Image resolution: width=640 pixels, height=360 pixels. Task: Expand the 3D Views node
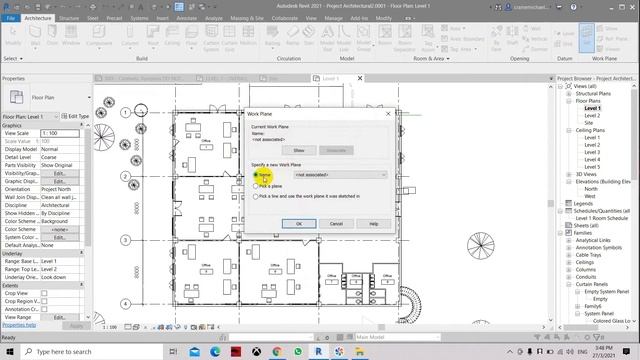coord(569,174)
